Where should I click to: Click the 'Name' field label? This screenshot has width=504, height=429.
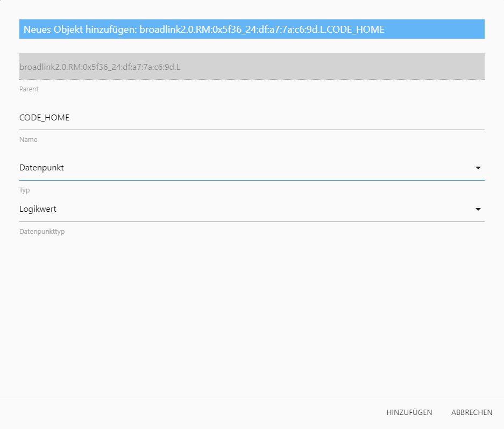pos(29,139)
